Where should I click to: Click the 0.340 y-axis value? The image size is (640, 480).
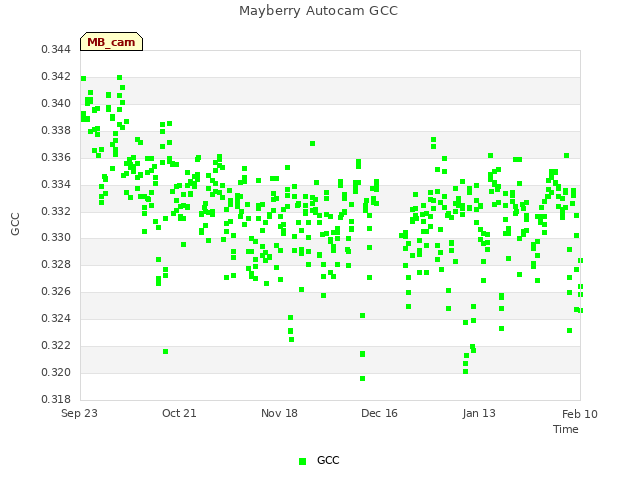(56, 104)
